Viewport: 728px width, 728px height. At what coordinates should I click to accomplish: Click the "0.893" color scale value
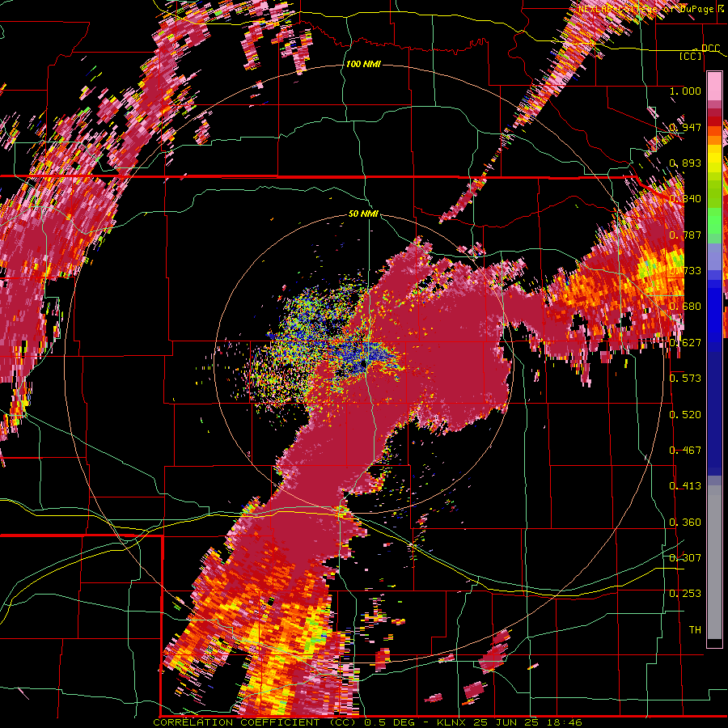pos(685,163)
